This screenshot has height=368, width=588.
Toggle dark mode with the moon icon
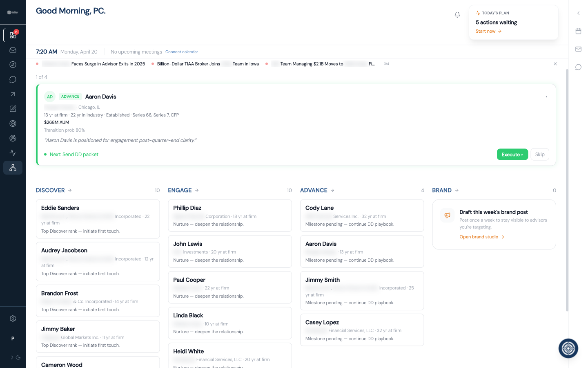(19, 357)
